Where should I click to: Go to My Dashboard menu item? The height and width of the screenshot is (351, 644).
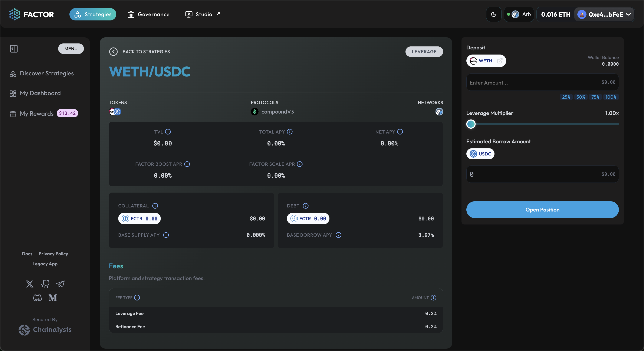40,93
